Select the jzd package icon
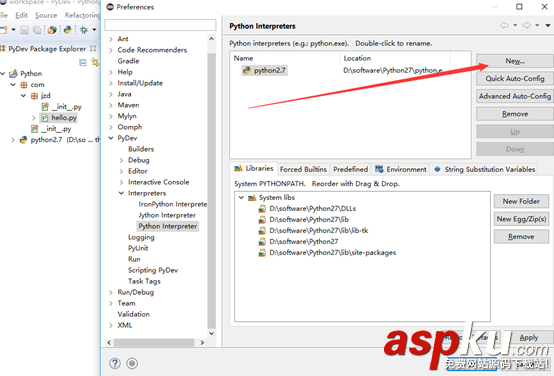The image size is (554, 376). click(34, 96)
